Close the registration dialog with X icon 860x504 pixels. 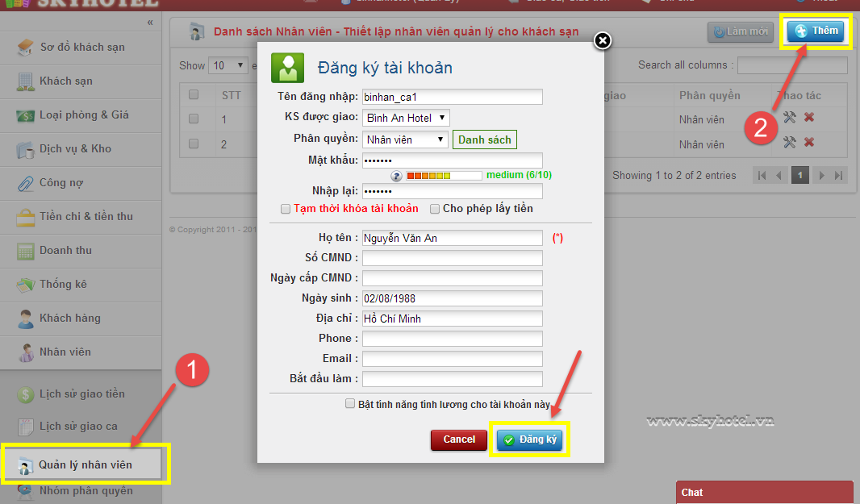pyautogui.click(x=602, y=40)
